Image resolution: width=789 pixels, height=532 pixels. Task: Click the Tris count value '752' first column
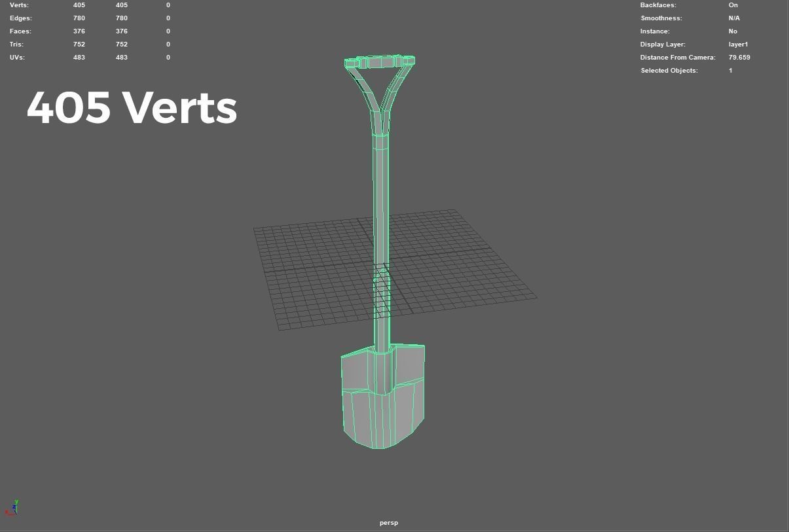pos(79,44)
